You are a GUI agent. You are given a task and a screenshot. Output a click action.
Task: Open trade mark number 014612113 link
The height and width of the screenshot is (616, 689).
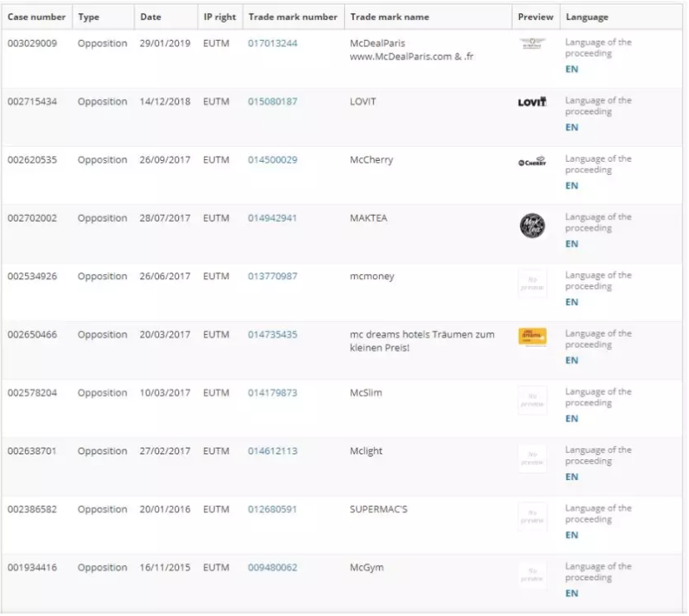tap(272, 451)
